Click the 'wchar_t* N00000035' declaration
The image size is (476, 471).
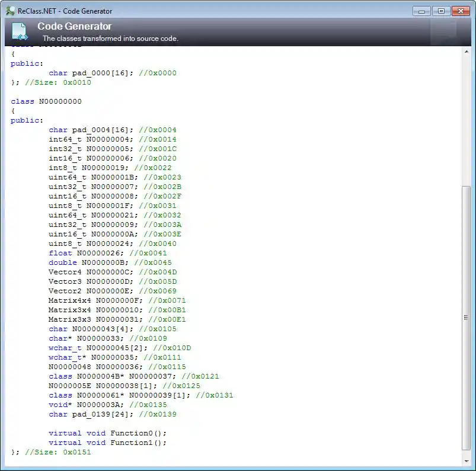click(x=96, y=357)
